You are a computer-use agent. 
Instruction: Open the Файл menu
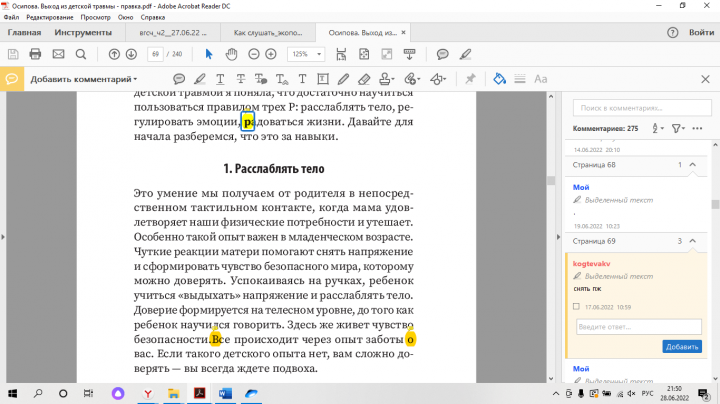coord(11,17)
